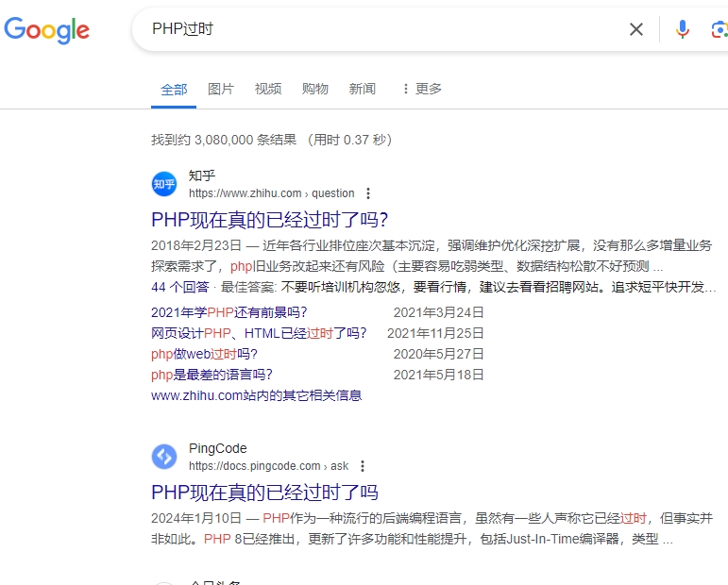Open Google Lens image search icon
Image resolution: width=728 pixels, height=585 pixels.
click(720, 29)
